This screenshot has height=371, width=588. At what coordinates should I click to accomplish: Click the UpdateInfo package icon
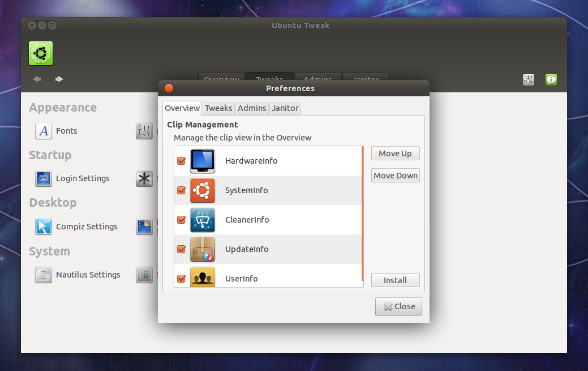point(202,249)
